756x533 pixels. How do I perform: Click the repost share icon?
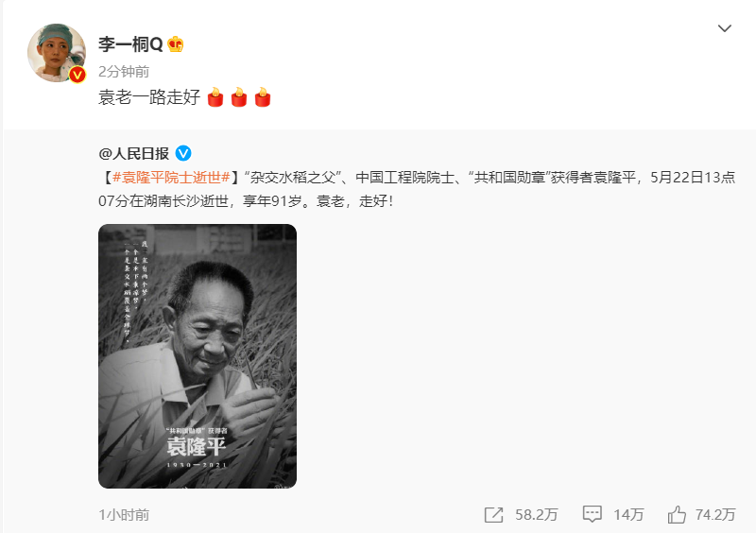[493, 515]
